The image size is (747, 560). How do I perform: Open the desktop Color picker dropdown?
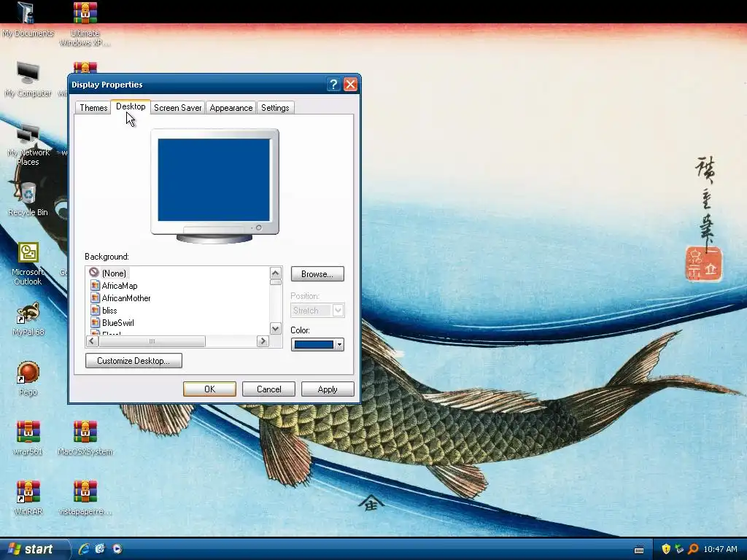click(x=317, y=344)
